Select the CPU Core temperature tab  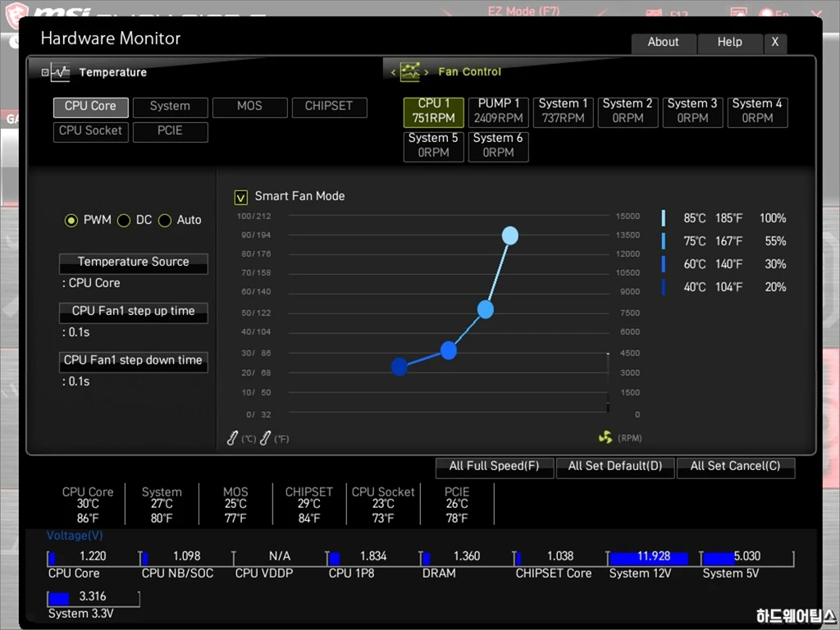coord(90,107)
